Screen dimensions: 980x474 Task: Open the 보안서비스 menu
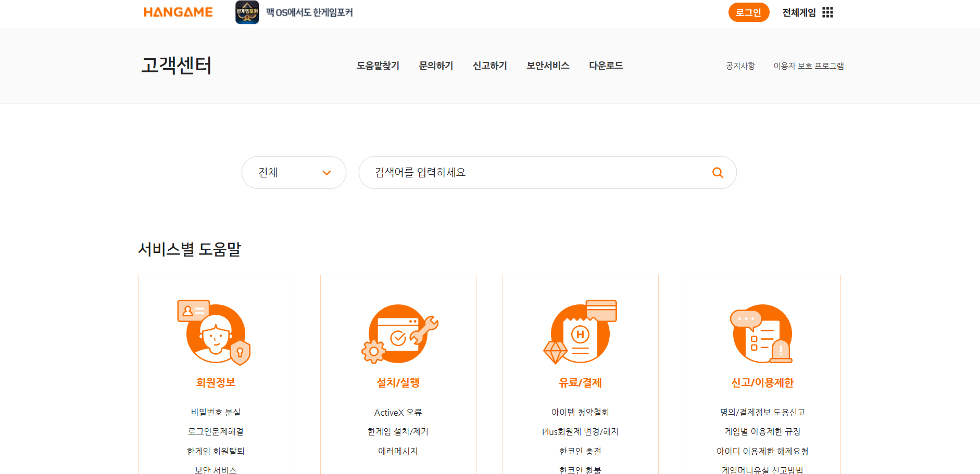[x=547, y=66]
